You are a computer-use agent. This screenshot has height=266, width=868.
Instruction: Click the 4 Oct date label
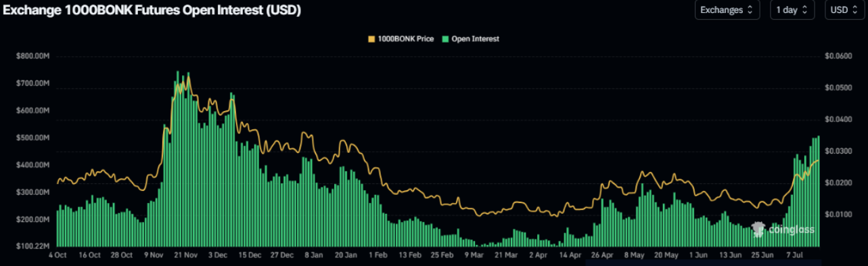(x=58, y=256)
